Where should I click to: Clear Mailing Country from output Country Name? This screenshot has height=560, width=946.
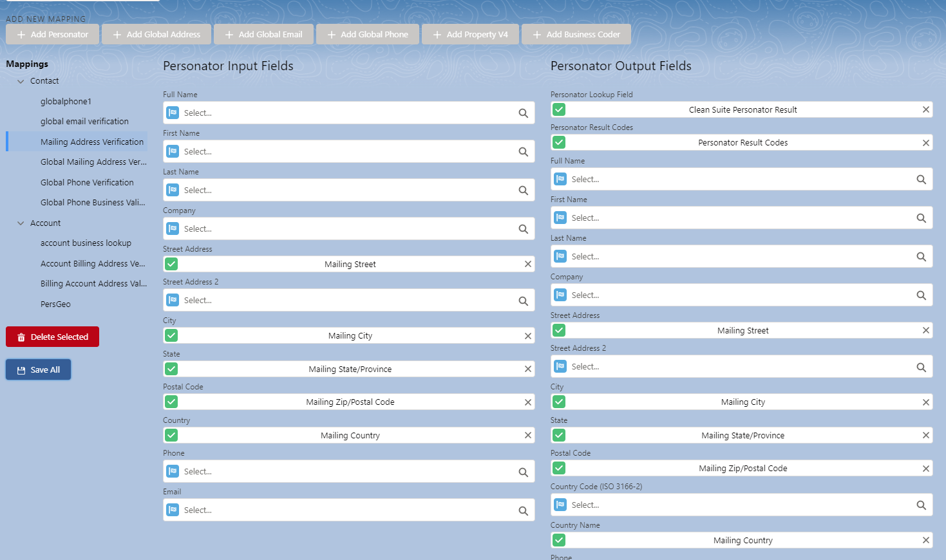pyautogui.click(x=925, y=541)
